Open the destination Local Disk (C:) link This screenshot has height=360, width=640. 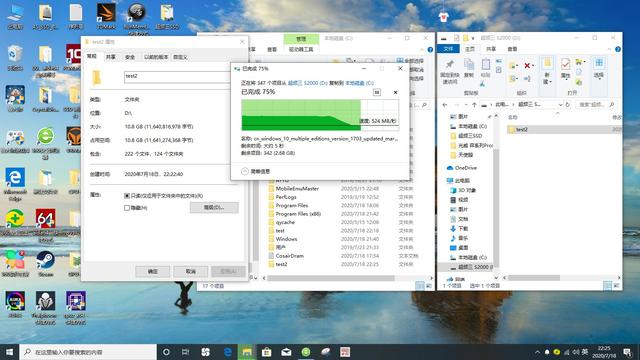(360, 83)
